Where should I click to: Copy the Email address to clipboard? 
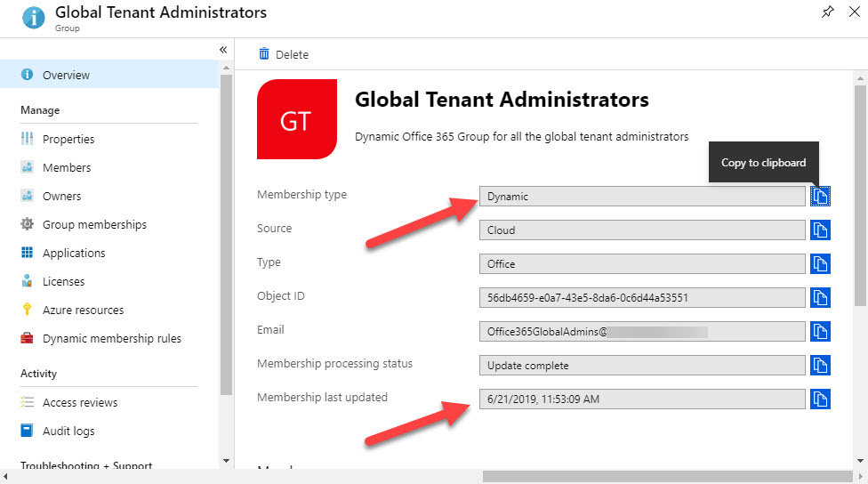click(x=820, y=332)
